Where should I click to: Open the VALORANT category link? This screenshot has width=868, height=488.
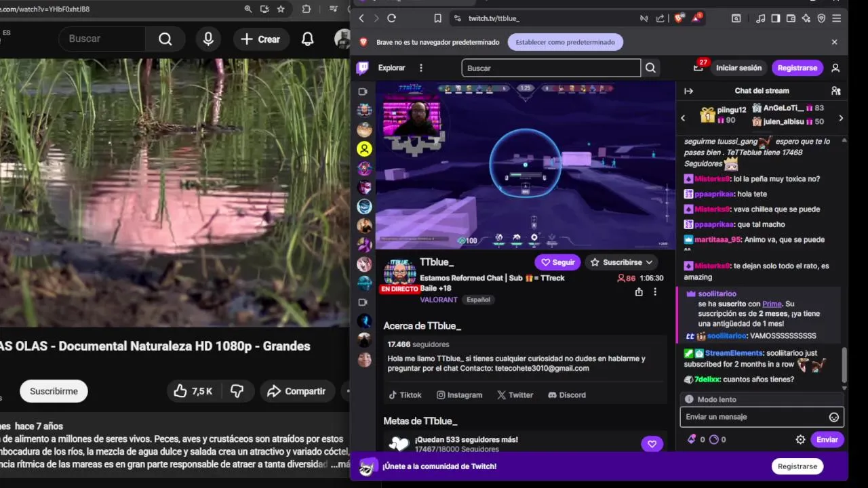[439, 300]
